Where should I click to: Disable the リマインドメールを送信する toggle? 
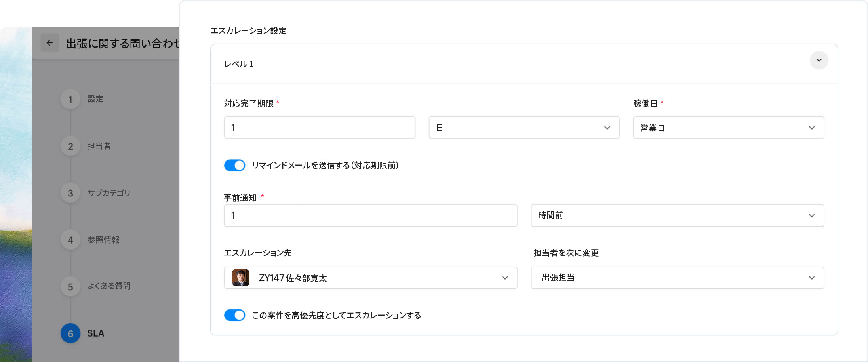tap(234, 165)
